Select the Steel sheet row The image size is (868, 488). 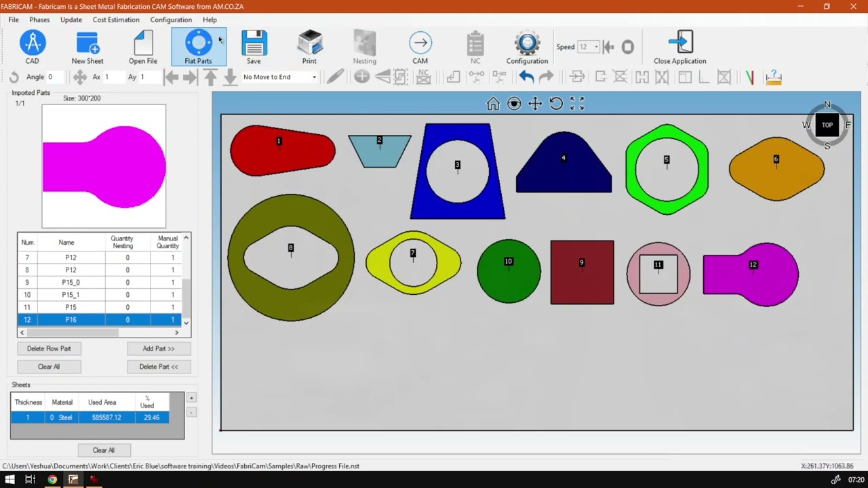click(90, 418)
